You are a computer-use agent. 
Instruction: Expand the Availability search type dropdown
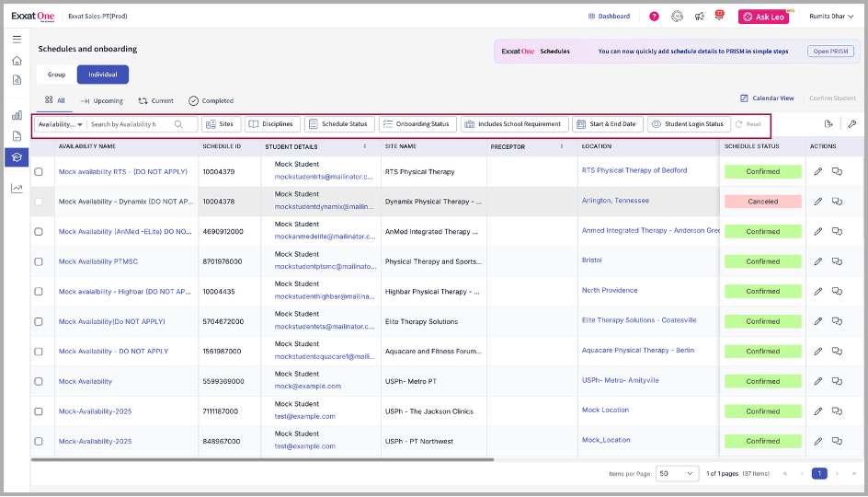61,124
